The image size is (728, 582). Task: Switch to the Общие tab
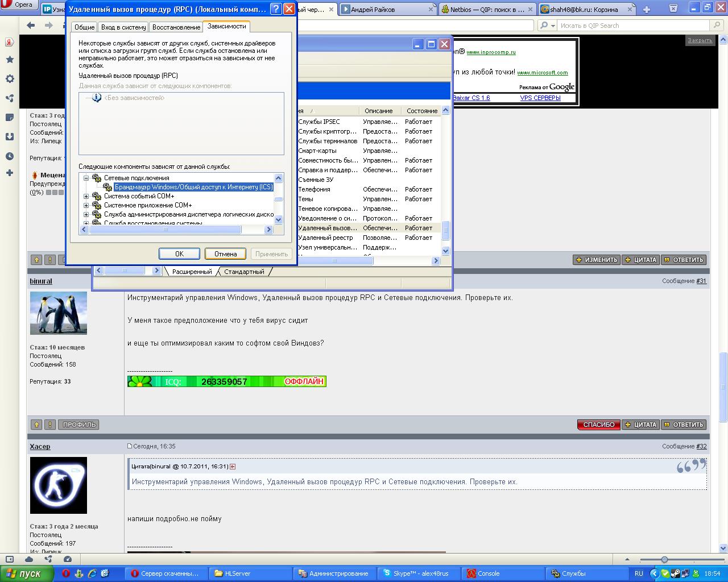(85, 27)
